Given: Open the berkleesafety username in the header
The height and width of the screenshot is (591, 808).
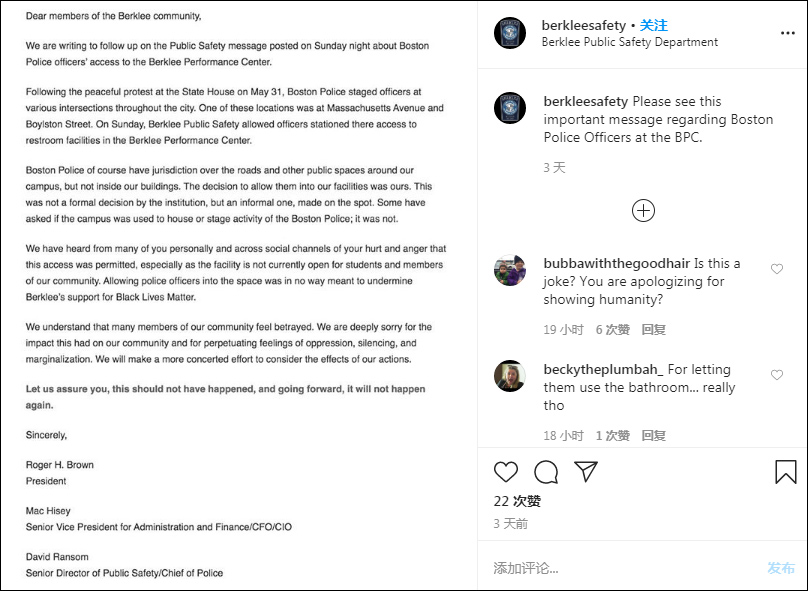Looking at the screenshot, I should coord(584,25).
